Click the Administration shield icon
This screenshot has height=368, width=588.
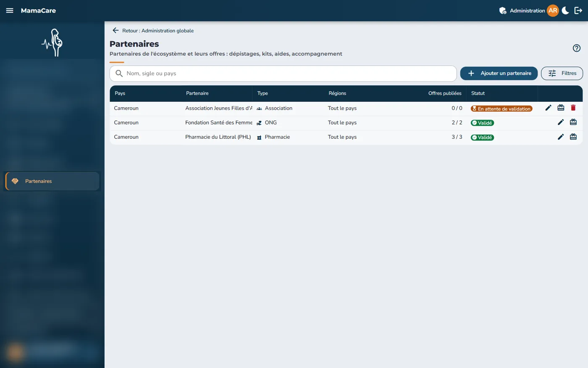pyautogui.click(x=502, y=11)
